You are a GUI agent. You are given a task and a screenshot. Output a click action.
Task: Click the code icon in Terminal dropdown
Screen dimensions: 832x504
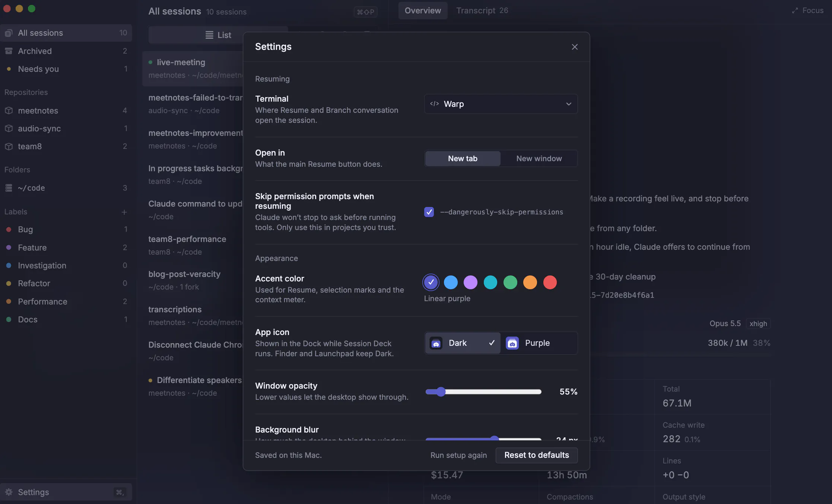434,104
